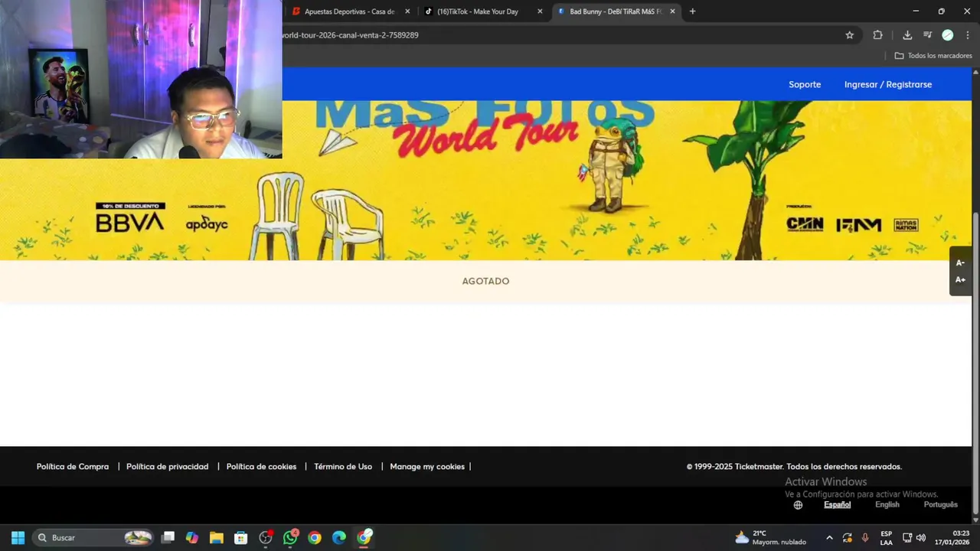
Task: Decrease font size with A- button
Action: pyautogui.click(x=960, y=263)
